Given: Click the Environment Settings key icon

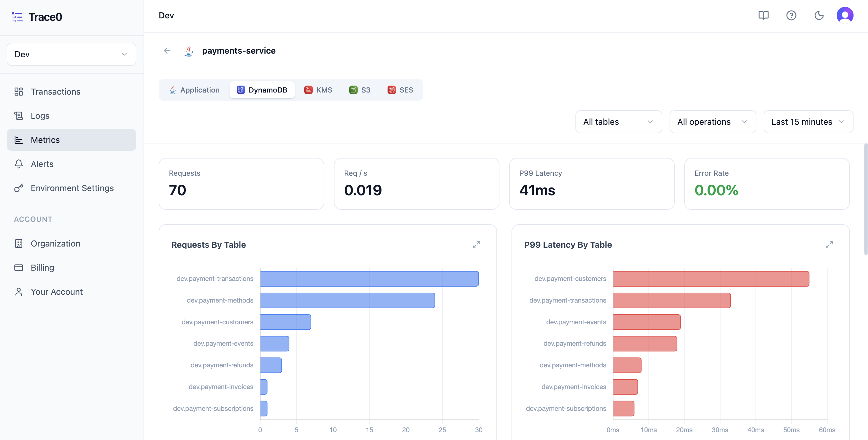Looking at the screenshot, I should [x=18, y=188].
